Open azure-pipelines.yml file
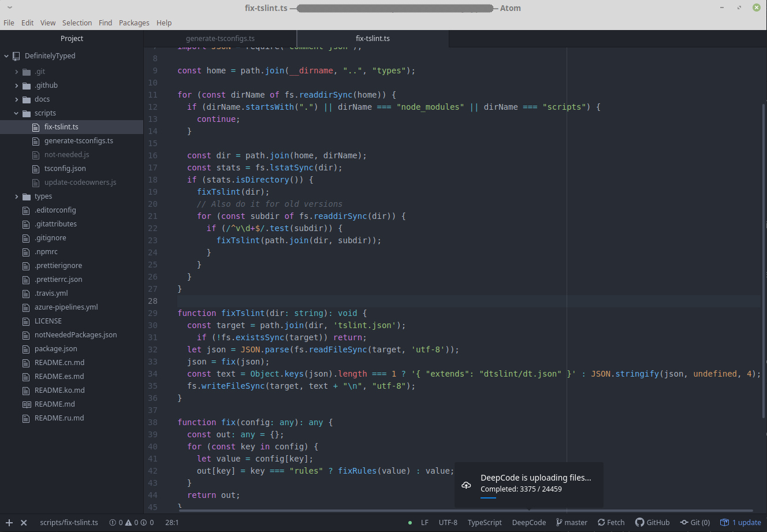 (66, 307)
